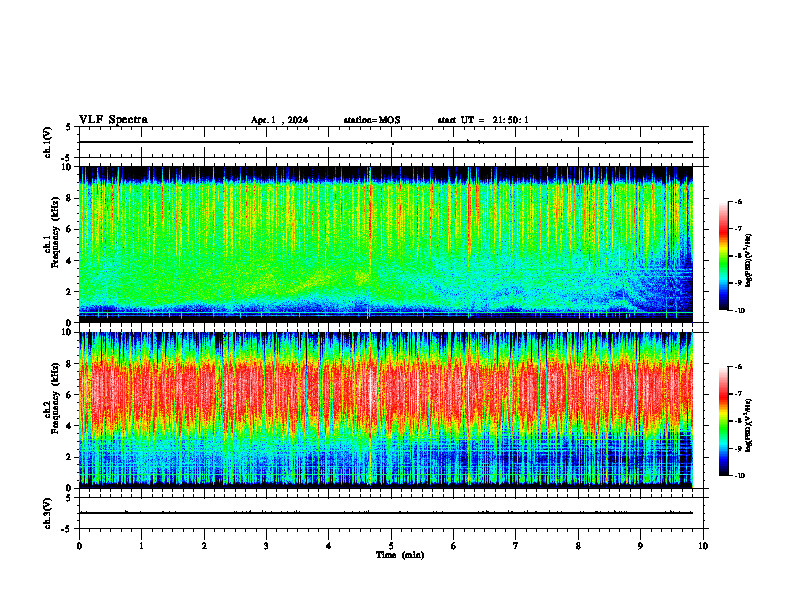
Task: Click the "0" tick on the time axis
Action: (x=79, y=546)
